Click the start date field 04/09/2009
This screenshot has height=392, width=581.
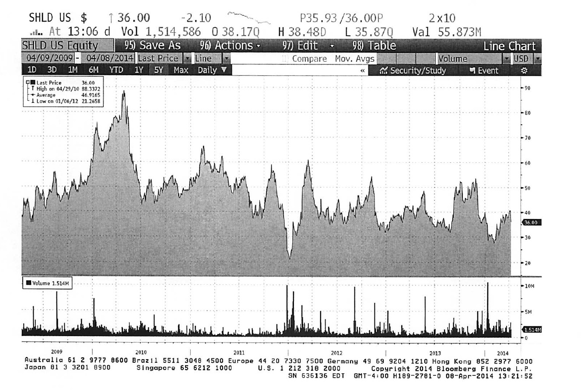point(47,59)
